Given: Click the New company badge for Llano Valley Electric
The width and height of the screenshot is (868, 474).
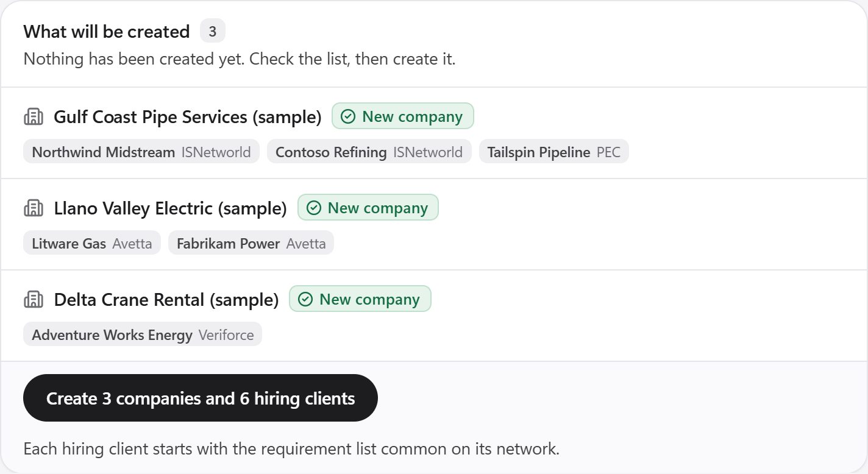Looking at the screenshot, I should pyautogui.click(x=368, y=208).
